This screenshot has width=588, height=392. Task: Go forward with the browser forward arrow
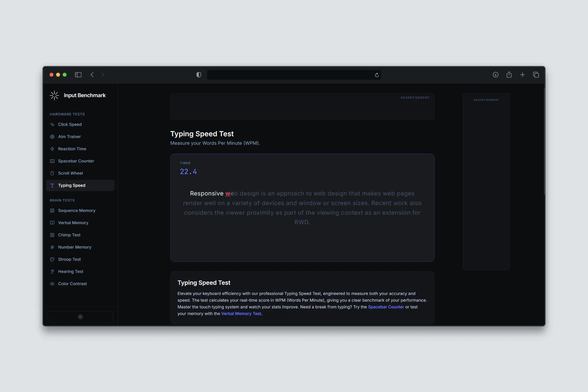tap(103, 75)
